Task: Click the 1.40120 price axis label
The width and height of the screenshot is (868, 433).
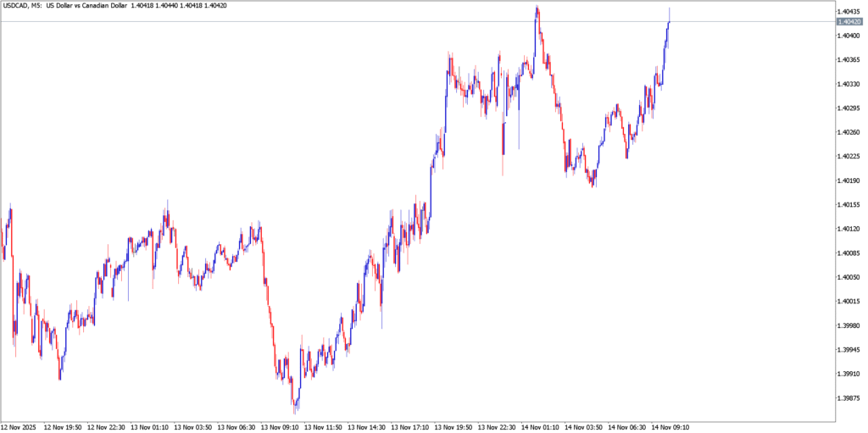Action: 849,229
